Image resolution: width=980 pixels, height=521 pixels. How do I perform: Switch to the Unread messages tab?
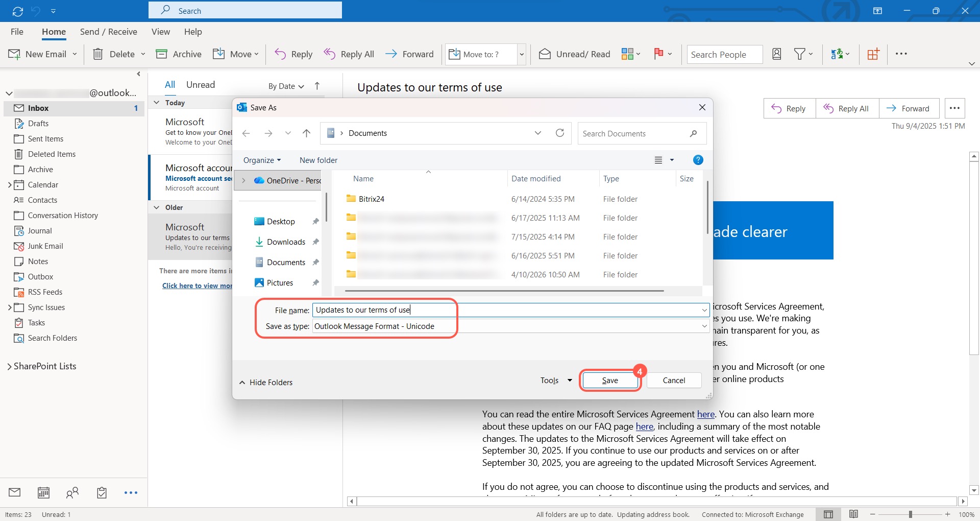point(200,85)
